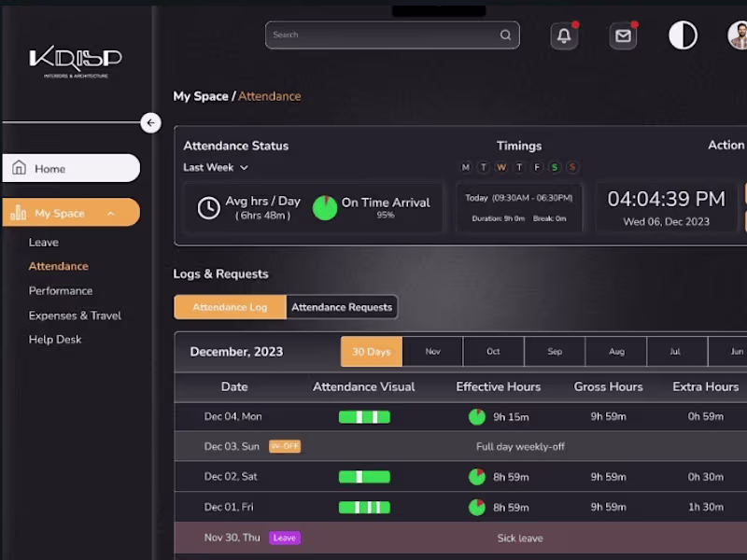This screenshot has width=747, height=560.
Task: Click Dec 02 effective hours pie icon
Action: click(x=477, y=477)
